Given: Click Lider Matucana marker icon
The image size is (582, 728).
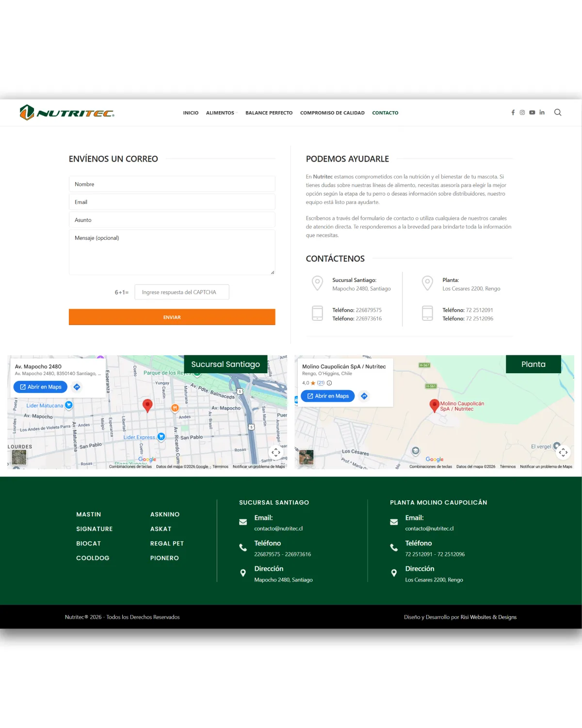Looking at the screenshot, I should click(69, 405).
